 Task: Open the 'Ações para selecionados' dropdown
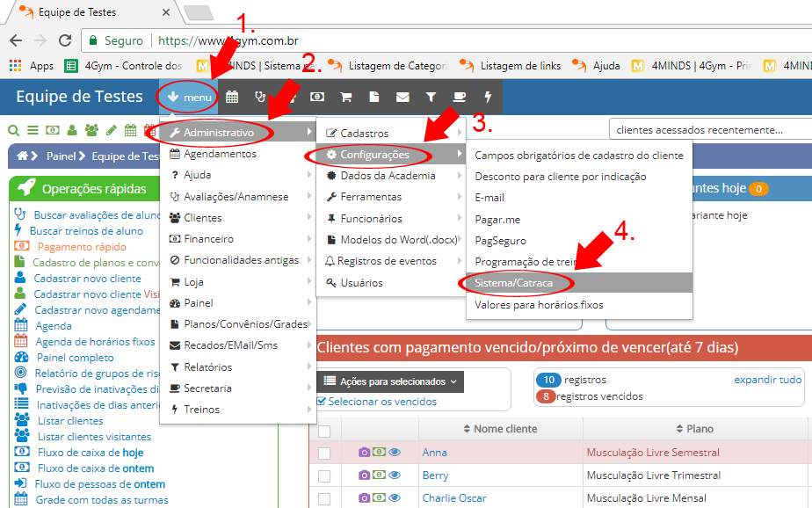click(390, 381)
